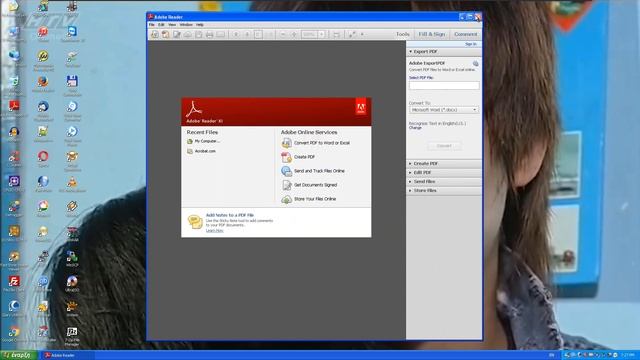Screen dimensions: 640x360
Task: Click the Open file toolbar icon
Action: pyautogui.click(x=155, y=35)
